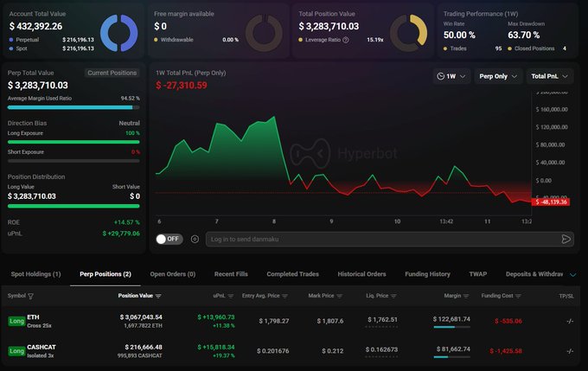The image size is (588, 371).
Task: Click ETH row TP/SL value
Action: [x=570, y=321]
